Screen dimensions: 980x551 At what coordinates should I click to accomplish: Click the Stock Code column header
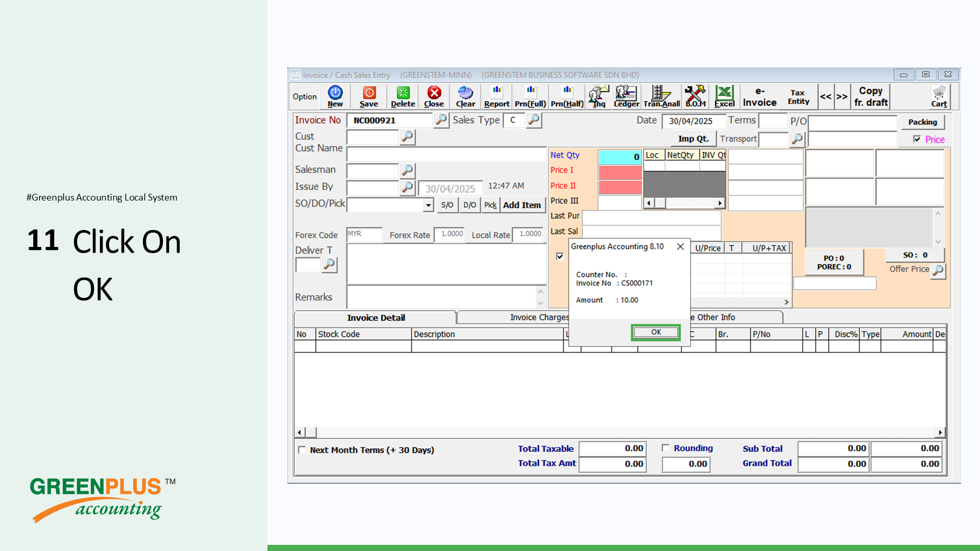363,334
